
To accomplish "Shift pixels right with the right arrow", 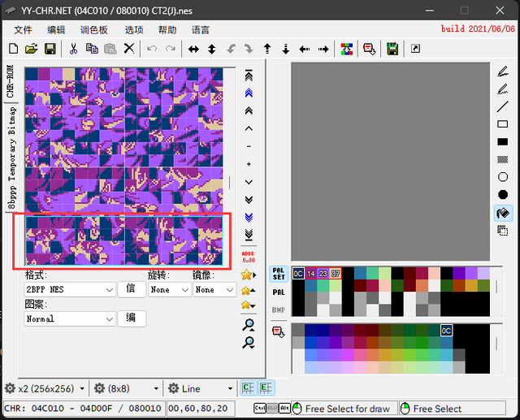I will [323, 50].
